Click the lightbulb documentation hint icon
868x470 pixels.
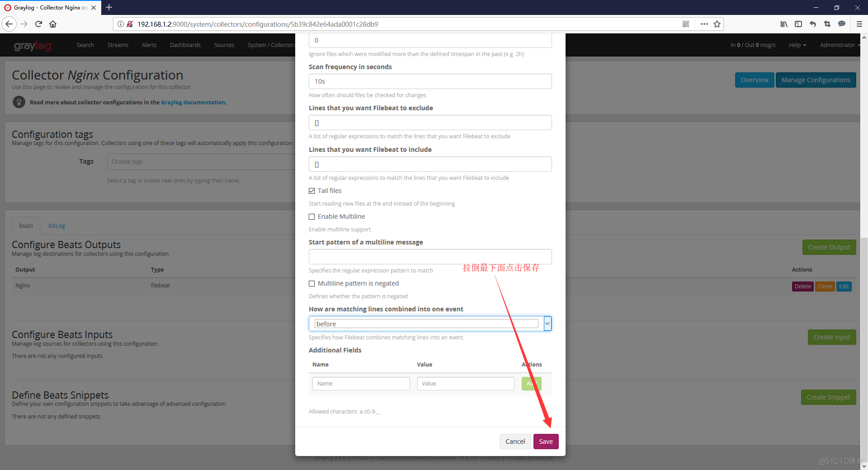(19, 102)
